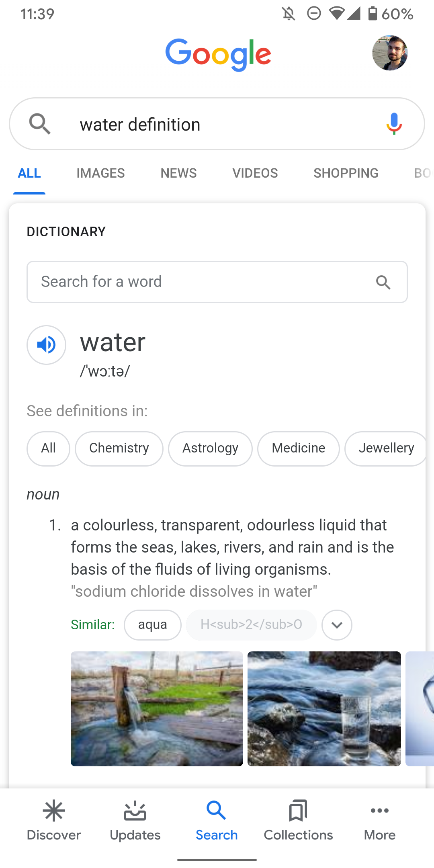Screen dimensions: 434x868
Task: Tap the Updates inbox icon
Action: pyautogui.click(x=135, y=811)
